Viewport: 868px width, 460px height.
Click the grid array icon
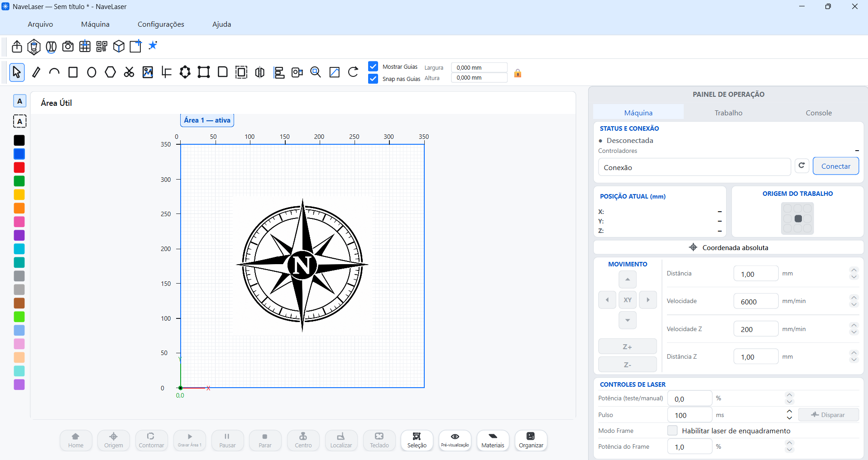[x=85, y=47]
